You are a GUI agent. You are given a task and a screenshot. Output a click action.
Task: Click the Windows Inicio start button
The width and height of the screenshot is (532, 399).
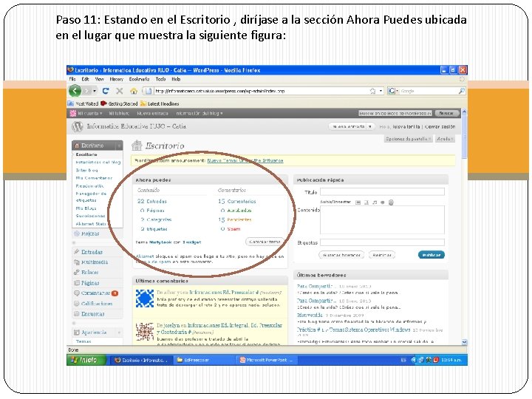[x=86, y=360]
